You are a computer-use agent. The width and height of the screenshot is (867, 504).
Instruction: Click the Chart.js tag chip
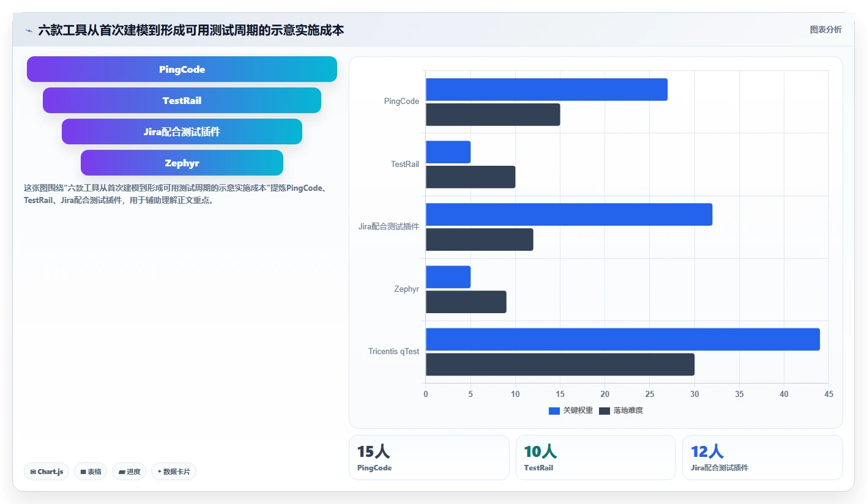click(47, 472)
